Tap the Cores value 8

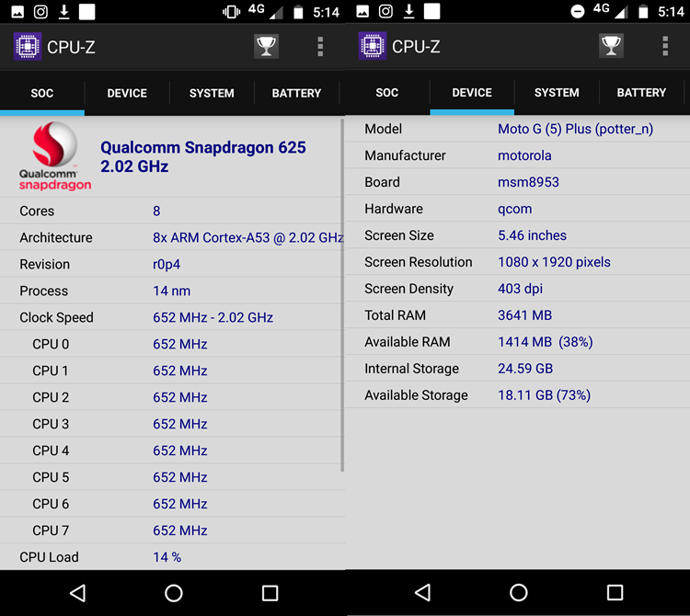[x=156, y=211]
